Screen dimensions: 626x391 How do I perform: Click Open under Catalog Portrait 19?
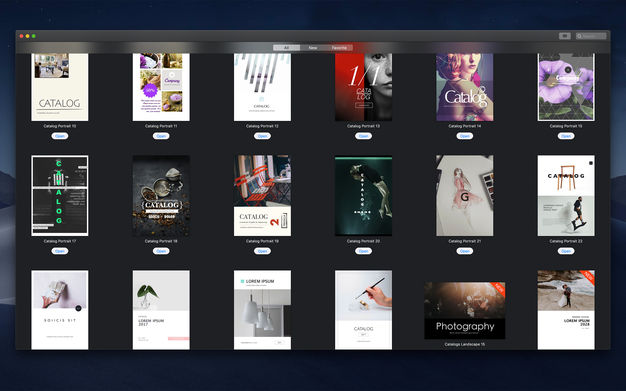262,251
